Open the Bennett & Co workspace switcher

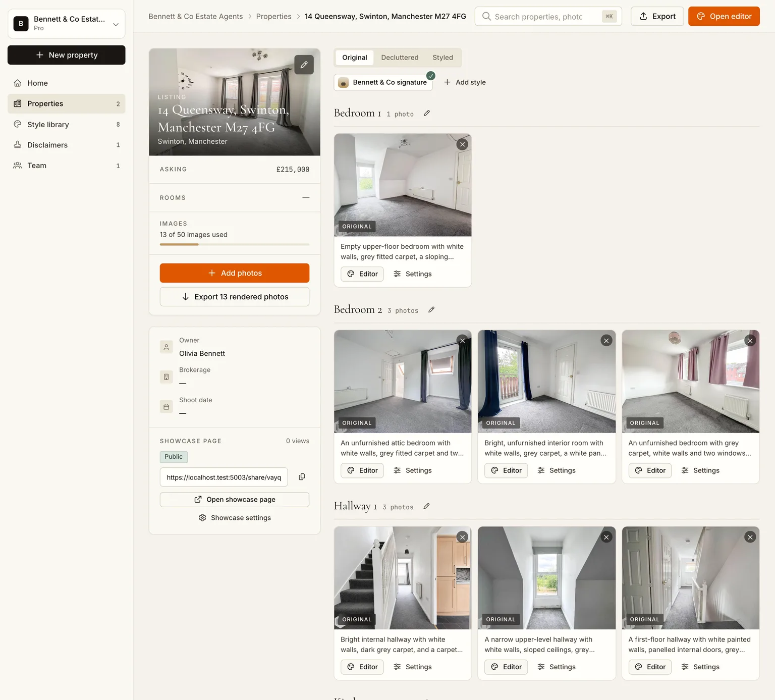point(66,23)
